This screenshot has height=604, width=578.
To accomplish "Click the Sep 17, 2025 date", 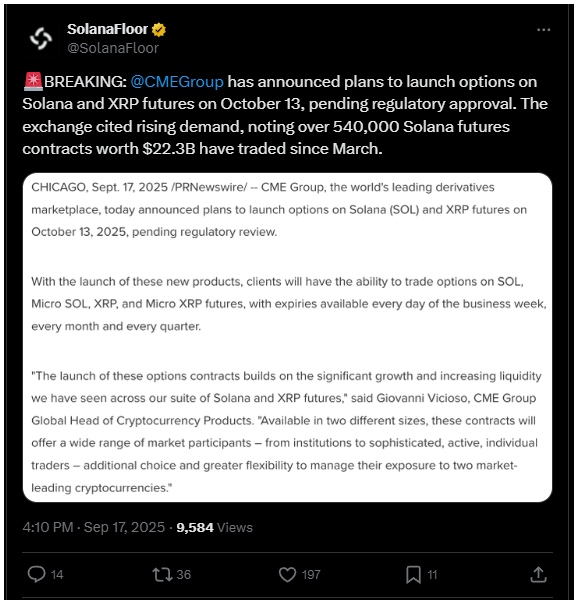I will coord(124,527).
